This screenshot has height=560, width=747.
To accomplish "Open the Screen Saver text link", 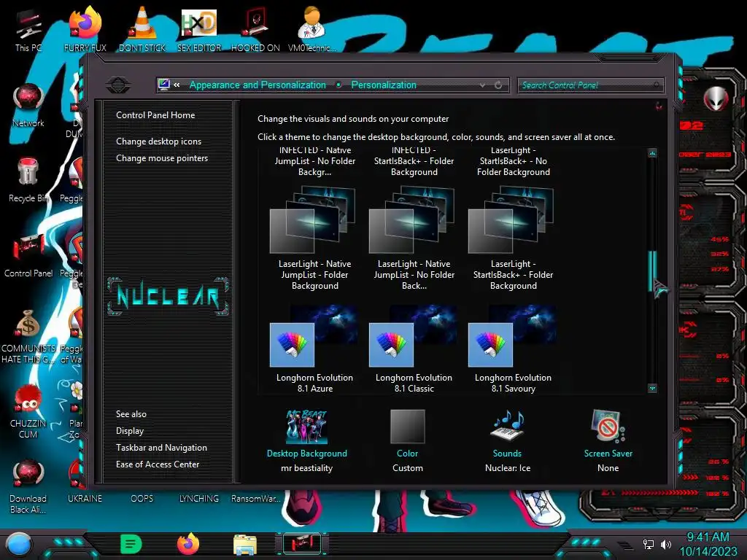I will click(608, 454).
